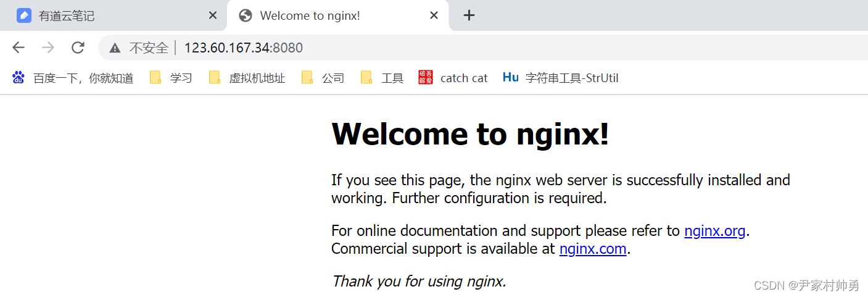Click the 有道云笔记 tab favicon
868x297 pixels.
24,15
